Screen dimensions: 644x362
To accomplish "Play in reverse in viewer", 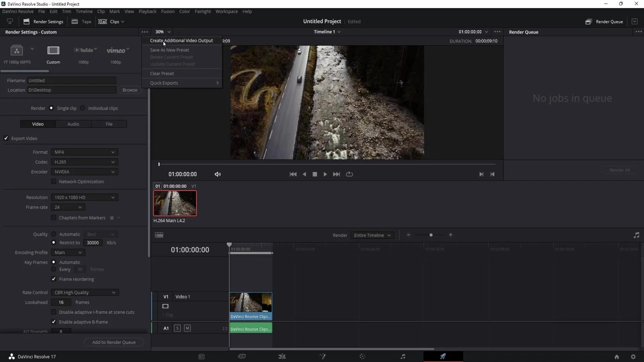I will 304,174.
